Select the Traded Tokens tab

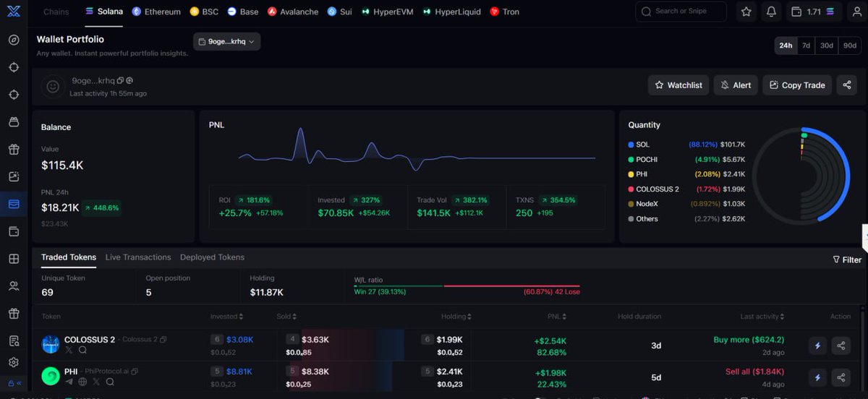pos(69,257)
